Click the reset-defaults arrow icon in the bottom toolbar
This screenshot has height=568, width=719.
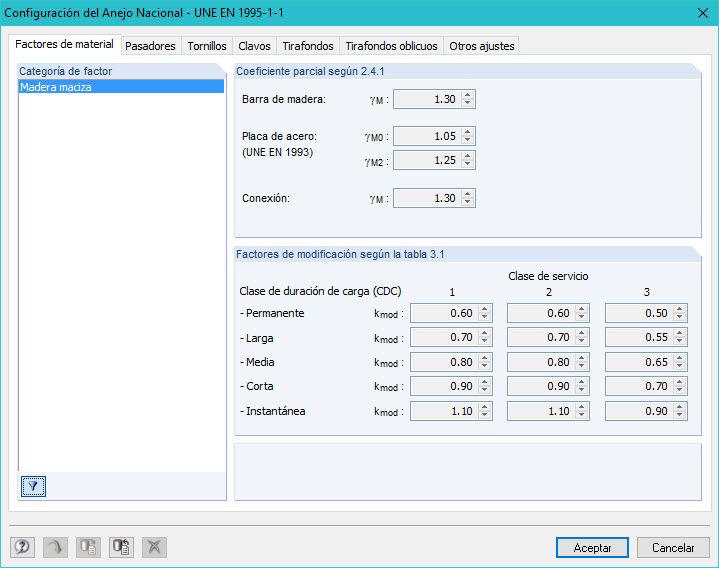tap(55, 546)
